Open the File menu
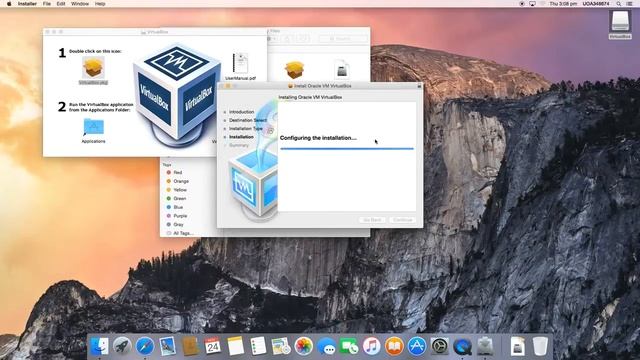The height and width of the screenshot is (360, 640). (47, 4)
